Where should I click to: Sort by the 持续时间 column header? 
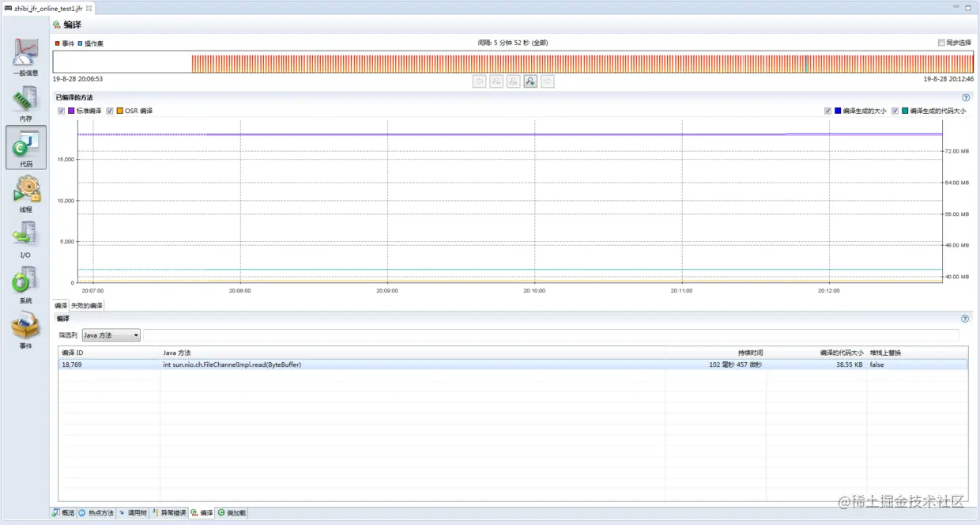coord(715,353)
